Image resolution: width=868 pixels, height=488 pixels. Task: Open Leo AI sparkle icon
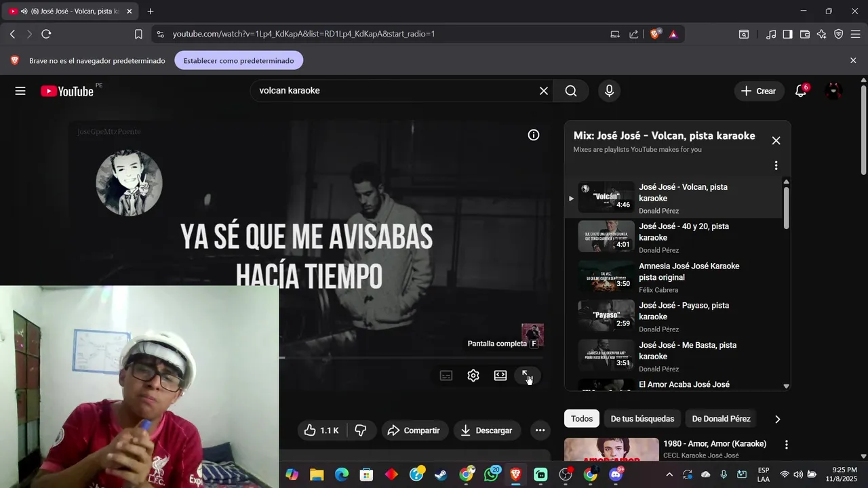(822, 34)
